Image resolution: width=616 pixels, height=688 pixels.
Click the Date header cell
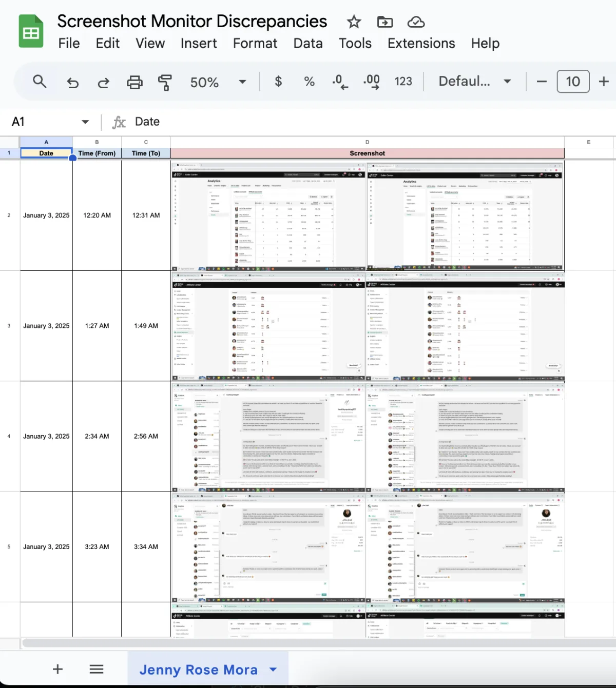46,153
